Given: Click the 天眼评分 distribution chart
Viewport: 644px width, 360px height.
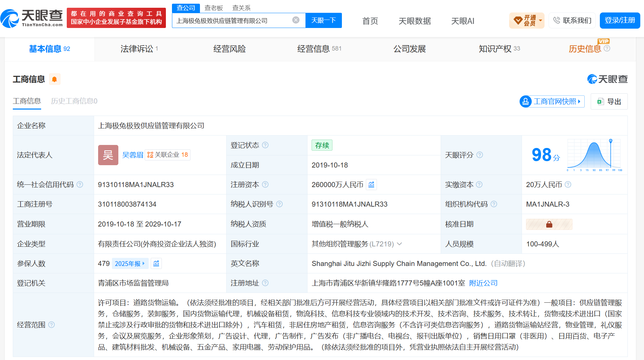Looking at the screenshot, I should pyautogui.click(x=595, y=155).
